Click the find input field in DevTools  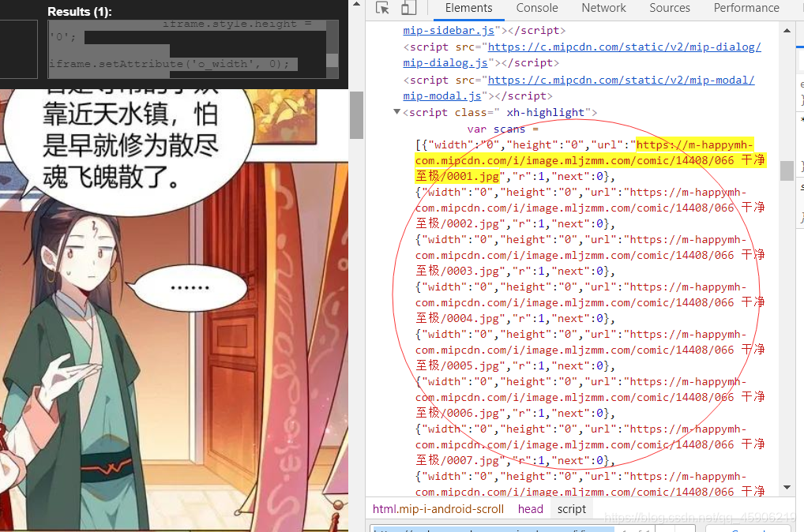pyautogui.click(x=494, y=528)
